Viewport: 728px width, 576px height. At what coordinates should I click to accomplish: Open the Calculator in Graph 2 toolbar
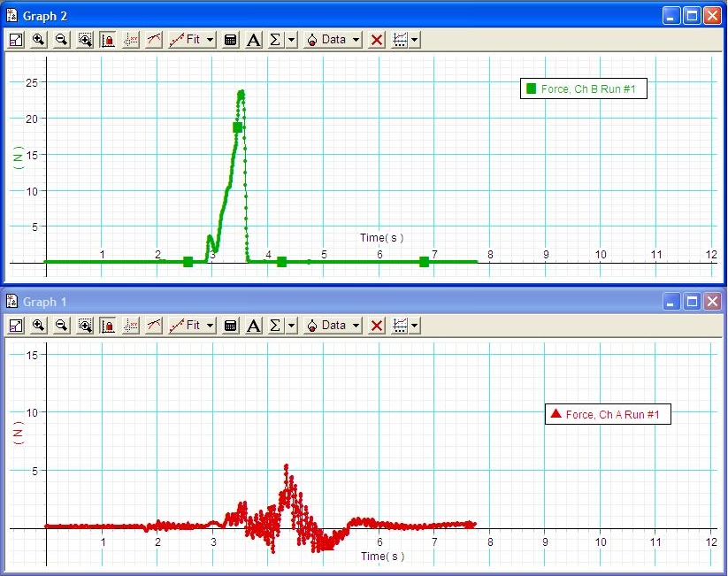pyautogui.click(x=230, y=40)
